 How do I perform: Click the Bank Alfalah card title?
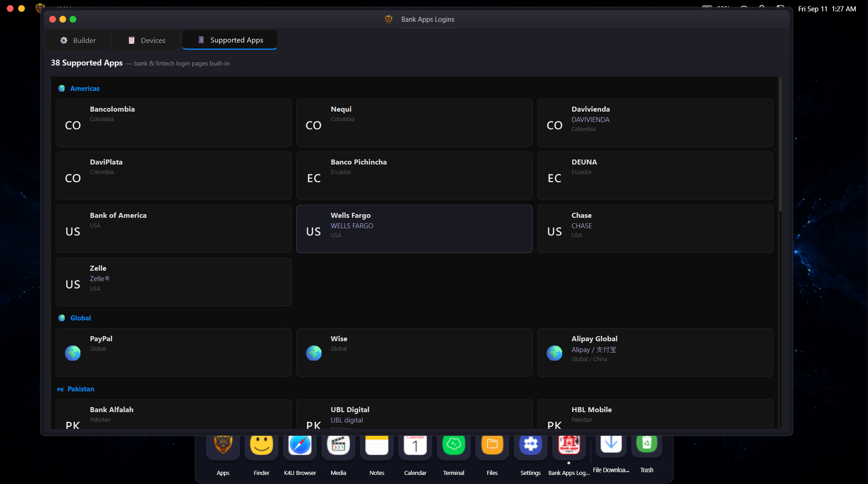point(112,410)
